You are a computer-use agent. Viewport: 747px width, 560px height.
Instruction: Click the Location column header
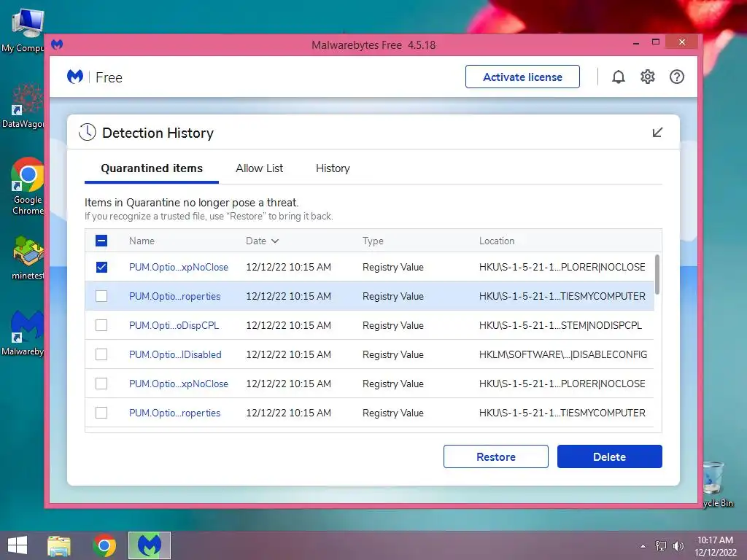[x=496, y=241]
